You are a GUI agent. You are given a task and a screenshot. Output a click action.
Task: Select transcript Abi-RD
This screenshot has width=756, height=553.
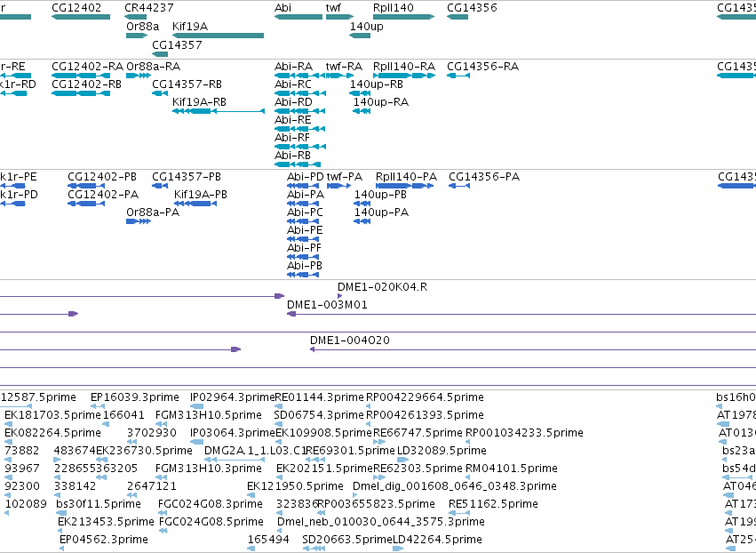300,111
